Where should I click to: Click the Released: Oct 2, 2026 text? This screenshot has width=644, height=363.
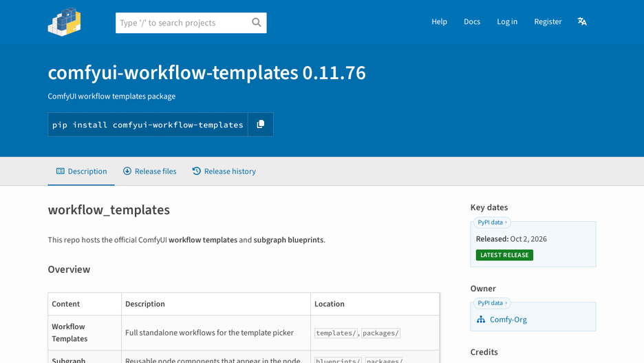click(x=511, y=239)
